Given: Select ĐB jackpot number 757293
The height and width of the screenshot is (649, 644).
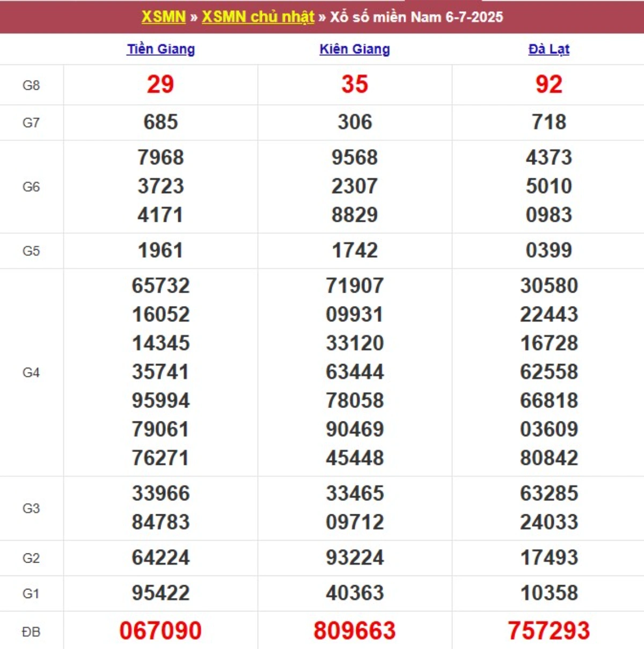Looking at the screenshot, I should point(549,631).
